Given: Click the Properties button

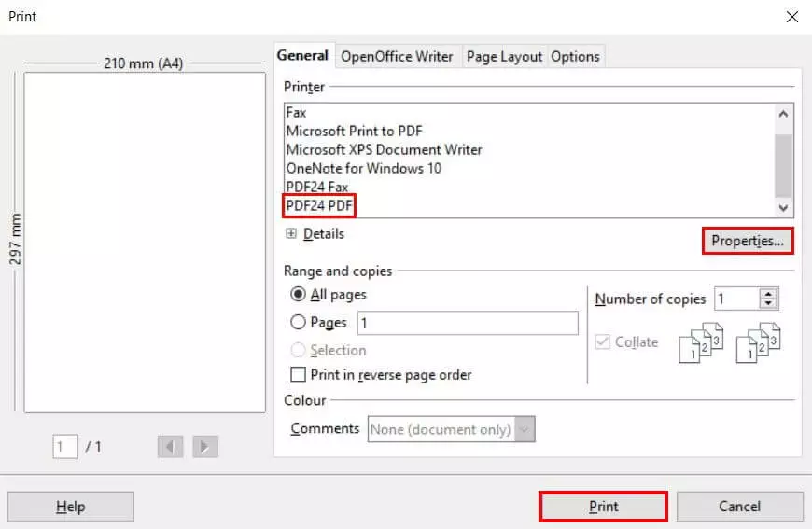Looking at the screenshot, I should [747, 241].
